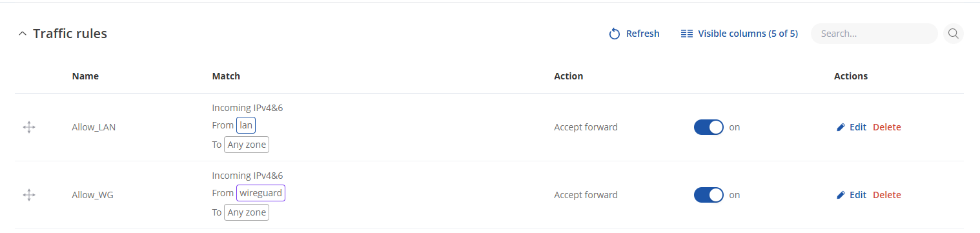Grab the move handle for Allow_LAN
The height and width of the screenshot is (233, 980).
(29, 127)
